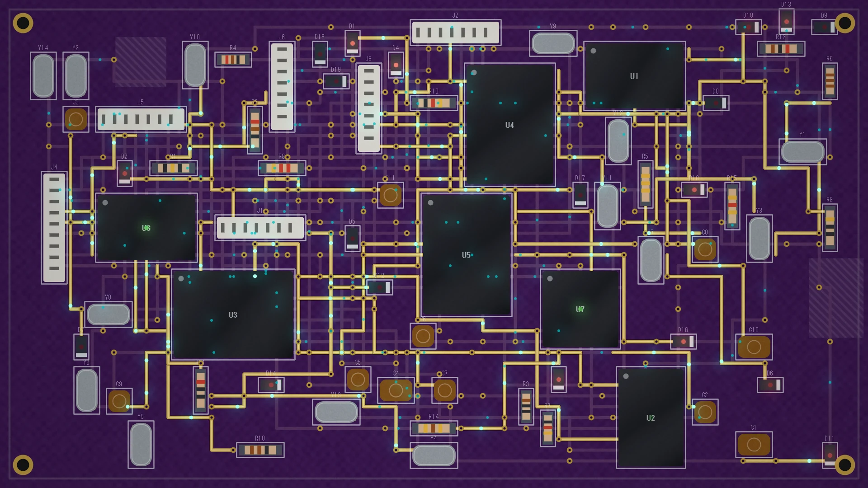Image resolution: width=868 pixels, height=488 pixels.
Task: Select connector J2
Action: click(455, 33)
